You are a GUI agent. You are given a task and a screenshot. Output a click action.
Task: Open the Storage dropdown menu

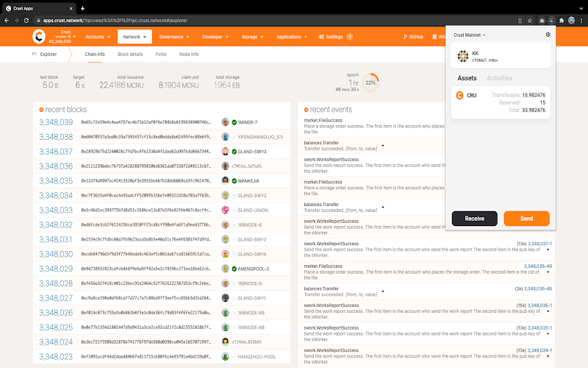(x=252, y=37)
